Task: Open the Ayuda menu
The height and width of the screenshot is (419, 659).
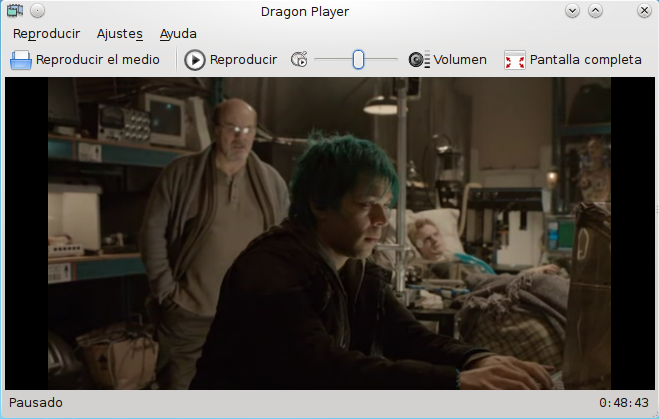Action: 178,34
